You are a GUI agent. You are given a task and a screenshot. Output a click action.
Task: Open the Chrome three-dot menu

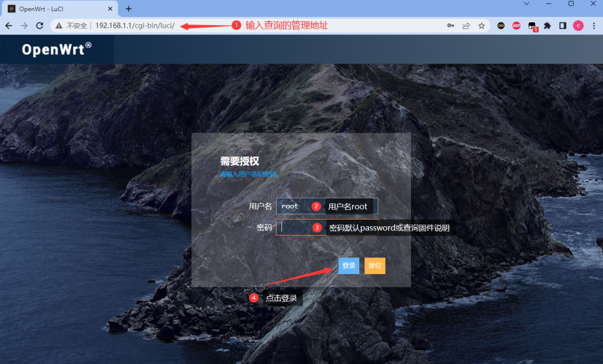tap(594, 26)
